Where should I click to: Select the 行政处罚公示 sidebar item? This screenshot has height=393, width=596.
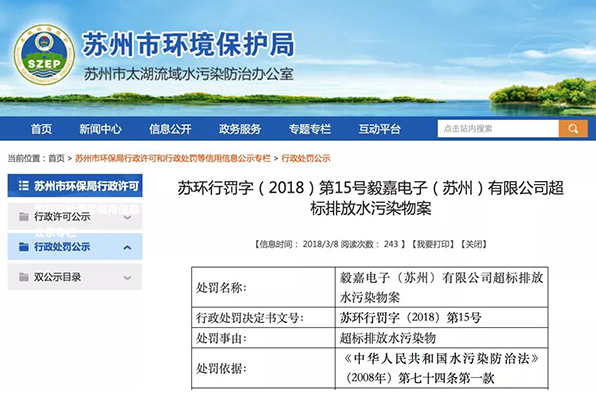click(75, 247)
